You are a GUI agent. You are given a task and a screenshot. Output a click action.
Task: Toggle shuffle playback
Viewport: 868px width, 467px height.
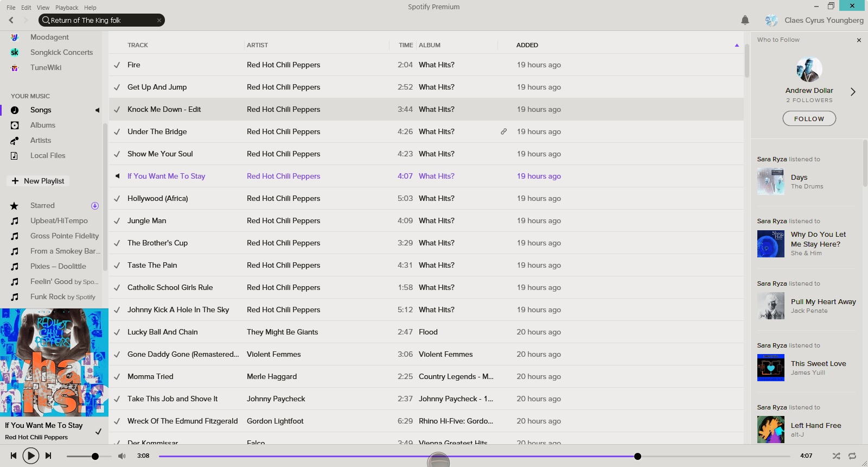(x=836, y=456)
